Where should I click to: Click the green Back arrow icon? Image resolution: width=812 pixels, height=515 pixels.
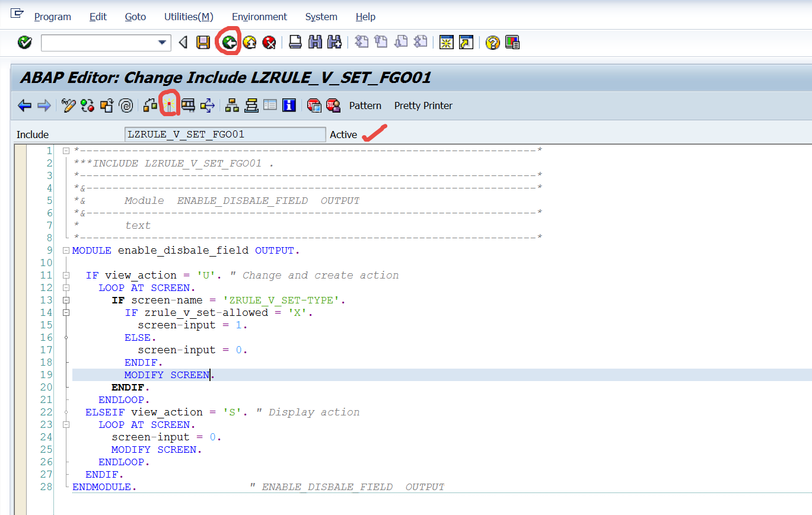click(230, 43)
